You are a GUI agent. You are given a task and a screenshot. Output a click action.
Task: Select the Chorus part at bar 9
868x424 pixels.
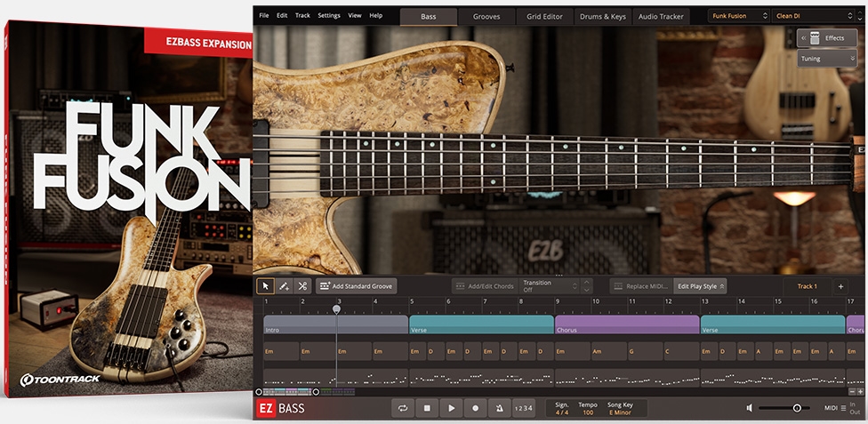pos(627,324)
